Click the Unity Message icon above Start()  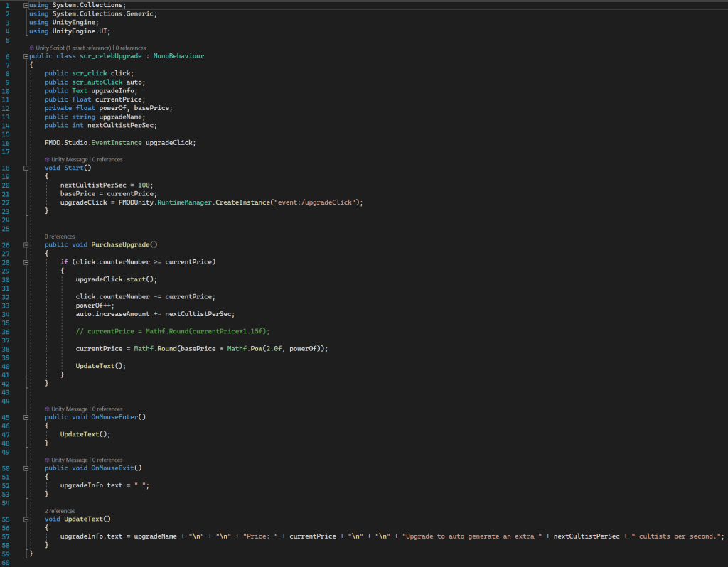(47, 160)
